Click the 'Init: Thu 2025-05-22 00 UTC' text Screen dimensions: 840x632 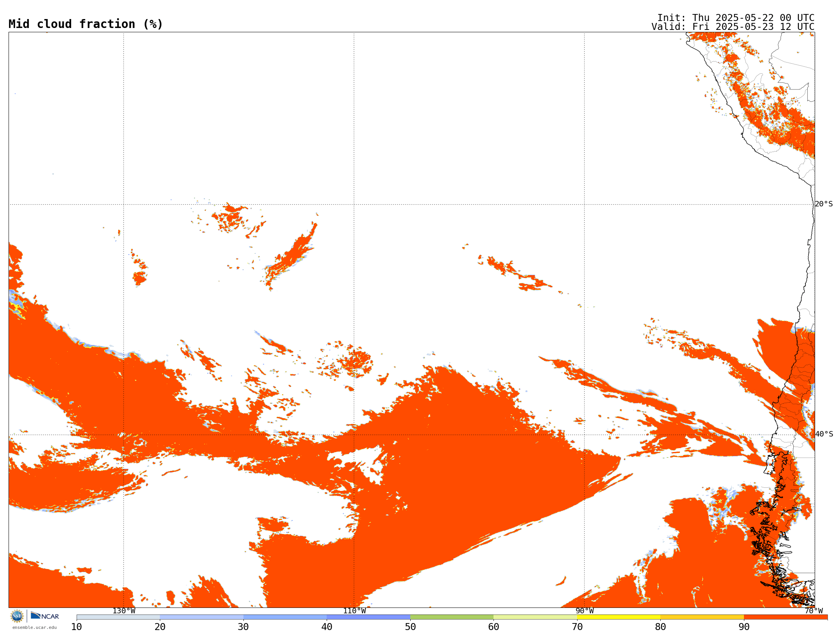point(736,18)
